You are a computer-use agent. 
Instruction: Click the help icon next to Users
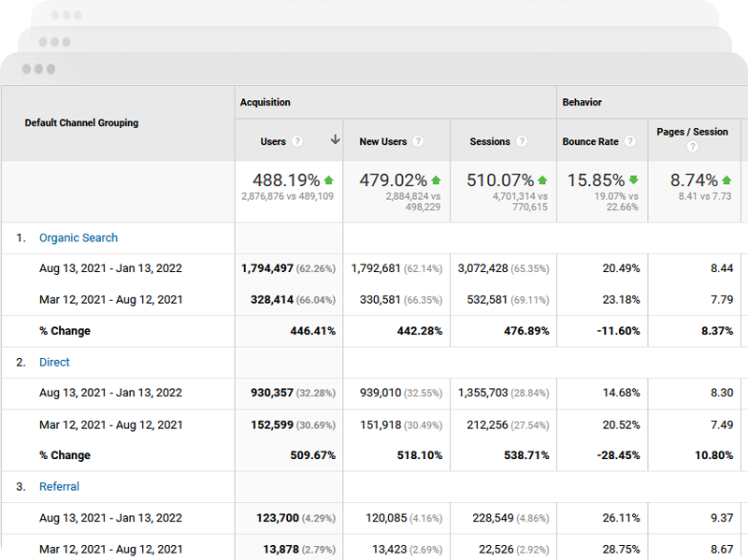[297, 142]
